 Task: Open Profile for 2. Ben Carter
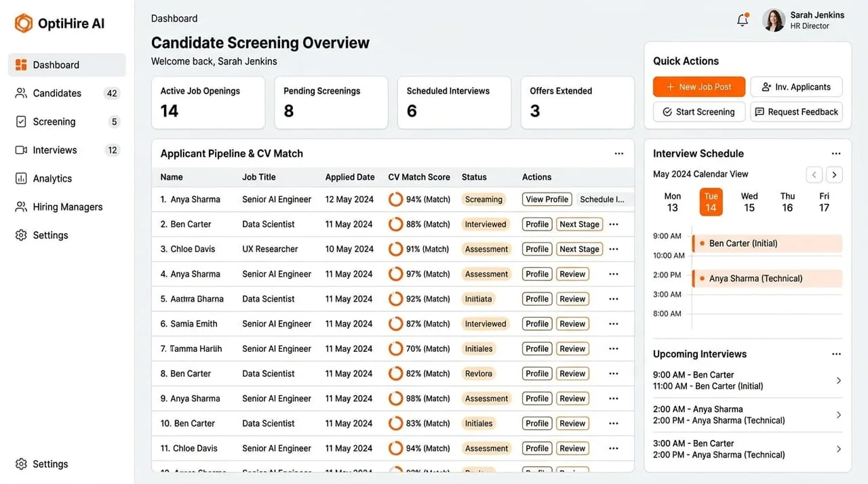[x=537, y=224]
